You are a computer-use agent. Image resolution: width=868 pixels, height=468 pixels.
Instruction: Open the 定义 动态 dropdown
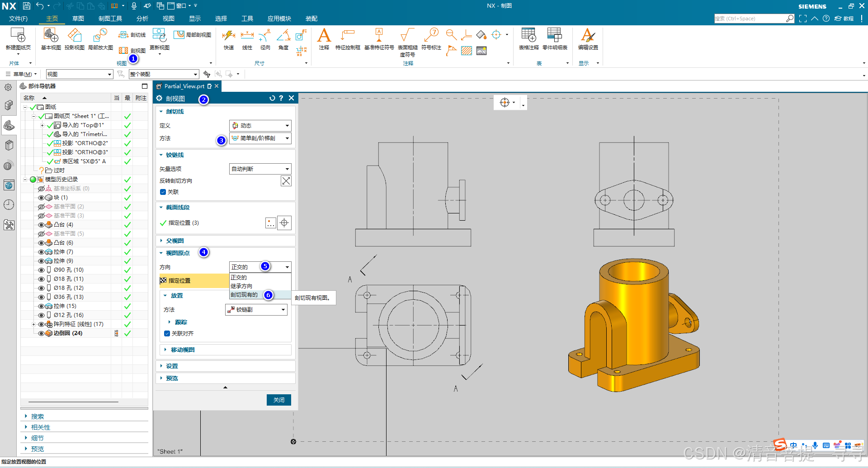260,126
